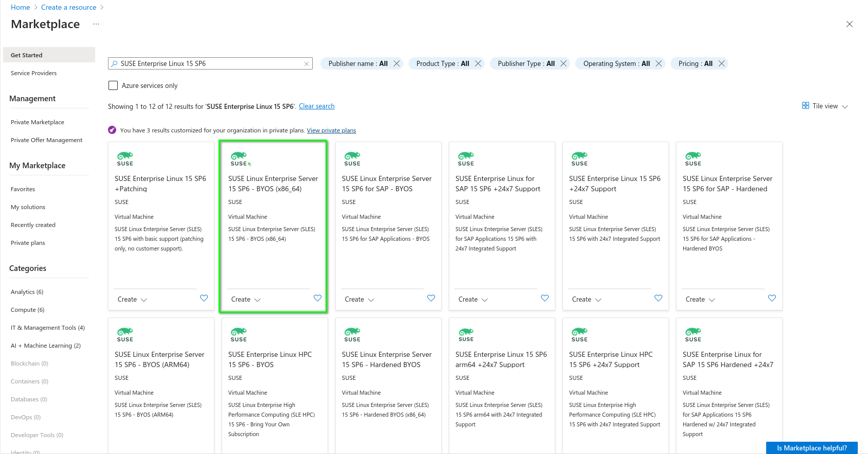Favorite the SUSE Enterprise Linux 15 SP6 +Patching offer

pos(204,298)
